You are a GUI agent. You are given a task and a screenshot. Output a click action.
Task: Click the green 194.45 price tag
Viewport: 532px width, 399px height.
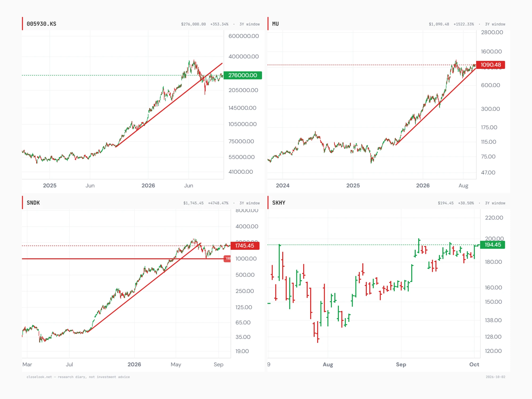493,245
